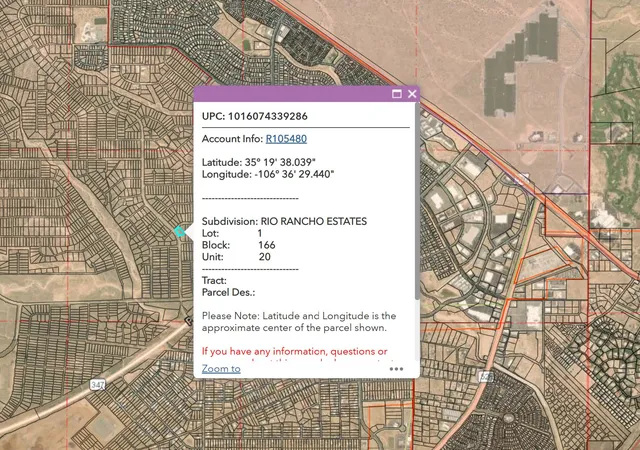640x450 pixels.
Task: Click the Block 166 value
Action: click(x=267, y=245)
